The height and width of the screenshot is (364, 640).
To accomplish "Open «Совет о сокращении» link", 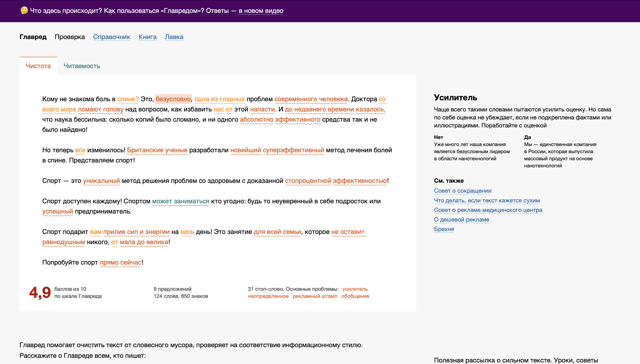I will [462, 191].
